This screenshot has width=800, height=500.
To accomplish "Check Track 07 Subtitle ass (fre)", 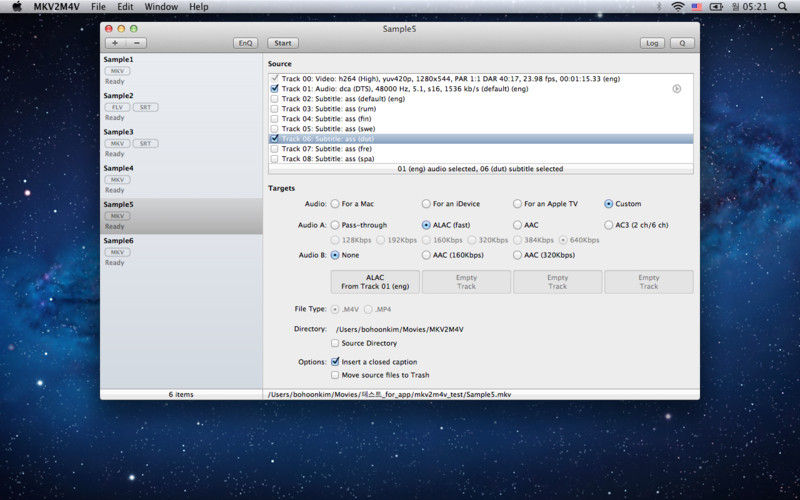I will point(274,149).
